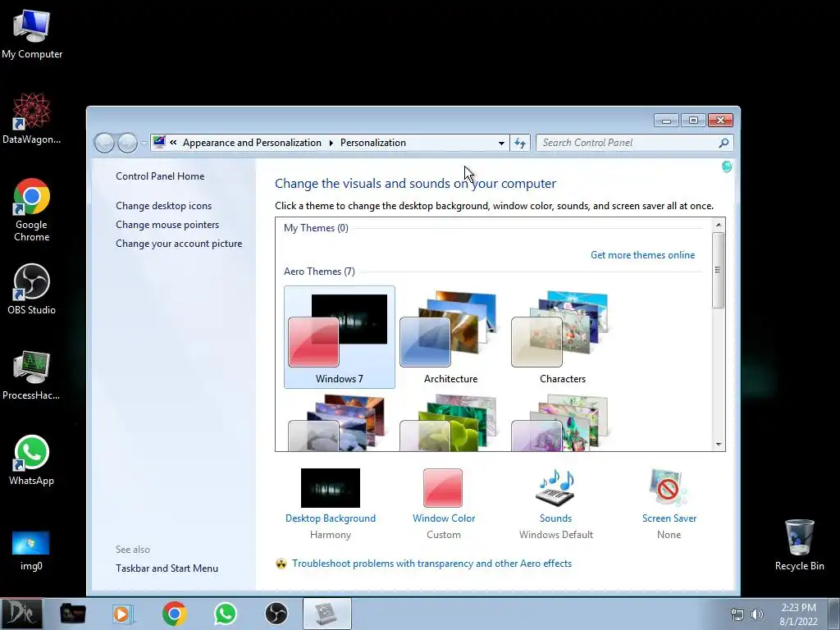Viewport: 840px width, 630px height.
Task: Open the Screen Saver link
Action: (x=669, y=518)
